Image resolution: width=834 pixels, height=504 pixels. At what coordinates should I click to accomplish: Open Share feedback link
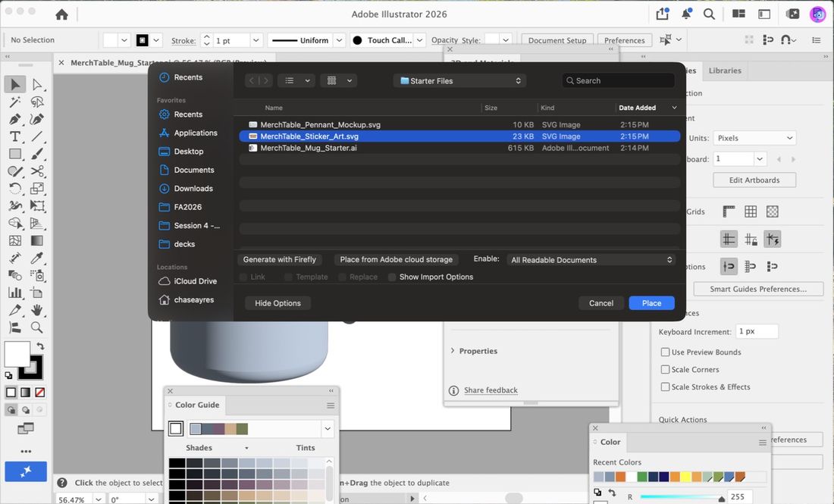491,390
